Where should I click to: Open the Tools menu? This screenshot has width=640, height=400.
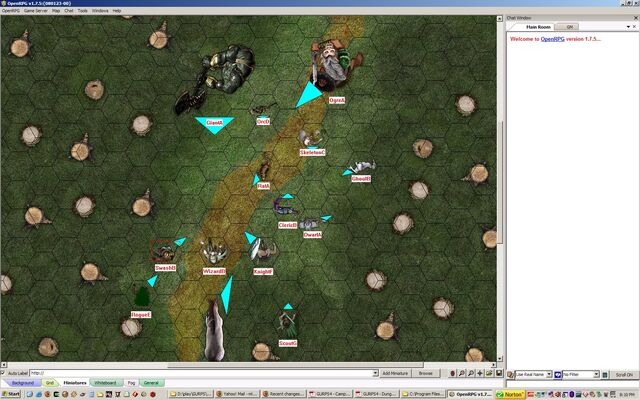[x=82, y=11]
